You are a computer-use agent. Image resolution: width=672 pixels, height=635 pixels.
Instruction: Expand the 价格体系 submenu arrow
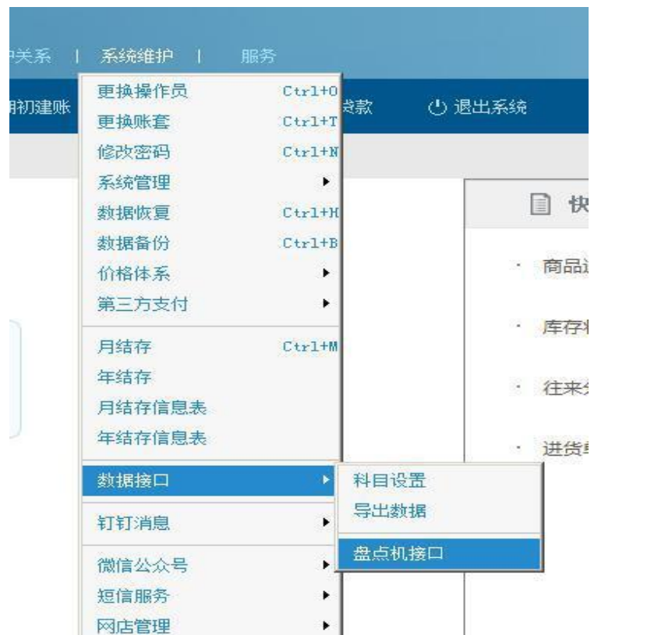point(327,273)
